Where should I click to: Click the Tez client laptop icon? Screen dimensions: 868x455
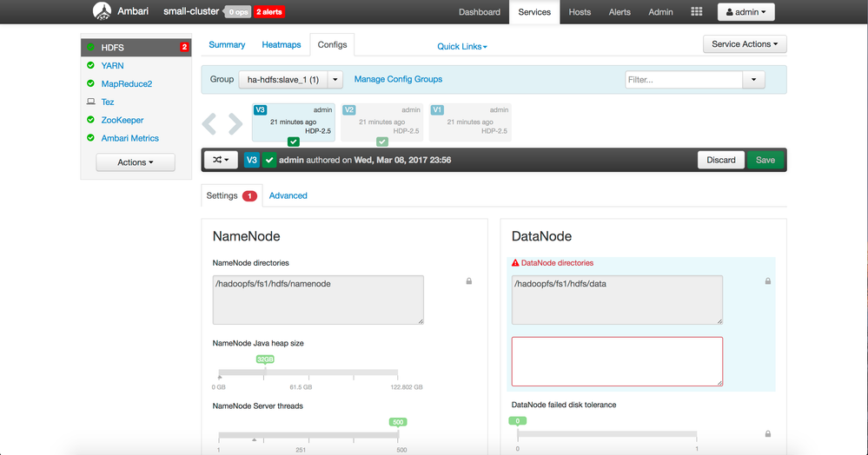(x=90, y=102)
